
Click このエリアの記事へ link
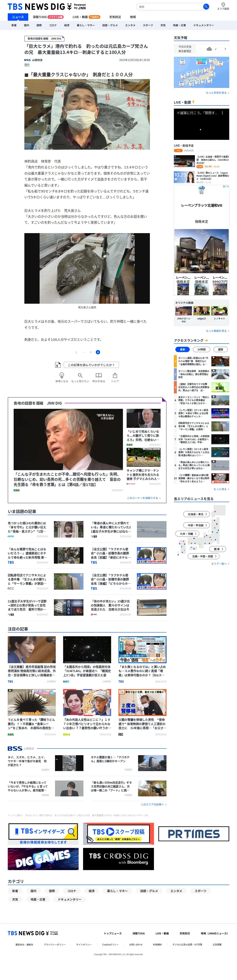[x=153, y=804]
